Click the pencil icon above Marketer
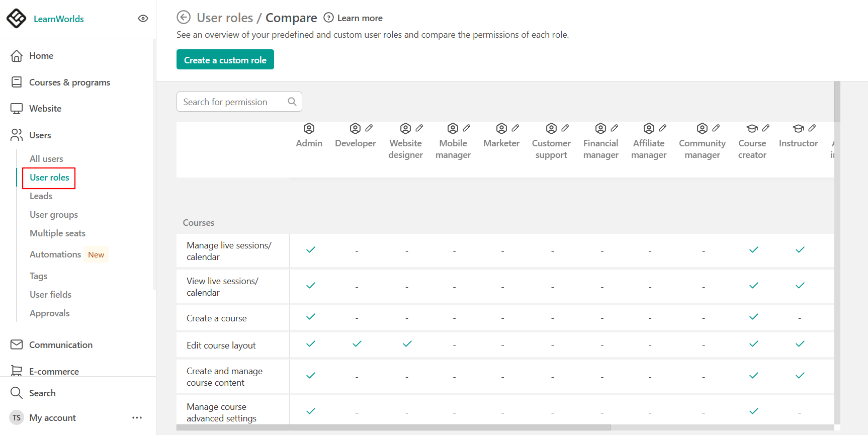Image resolution: width=868 pixels, height=435 pixels. pos(515,128)
